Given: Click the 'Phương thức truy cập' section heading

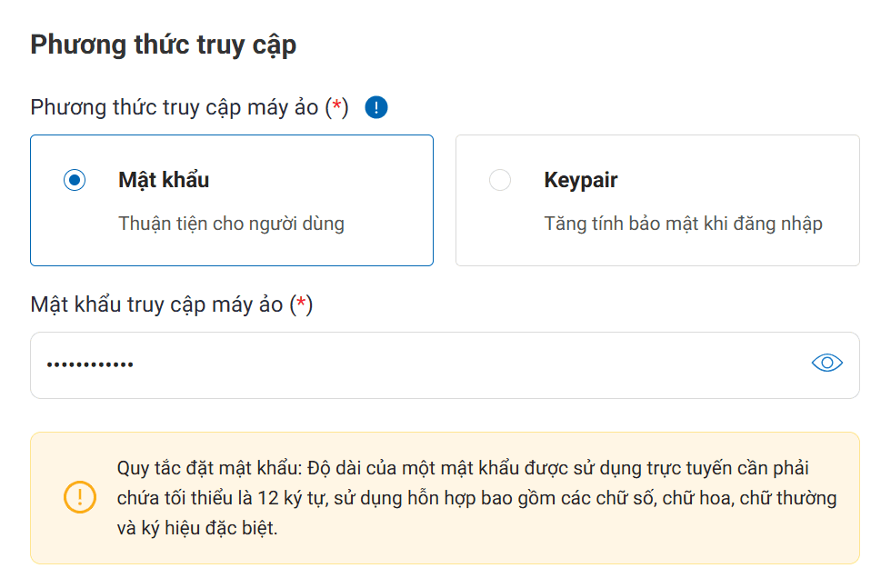Looking at the screenshot, I should point(164,45).
